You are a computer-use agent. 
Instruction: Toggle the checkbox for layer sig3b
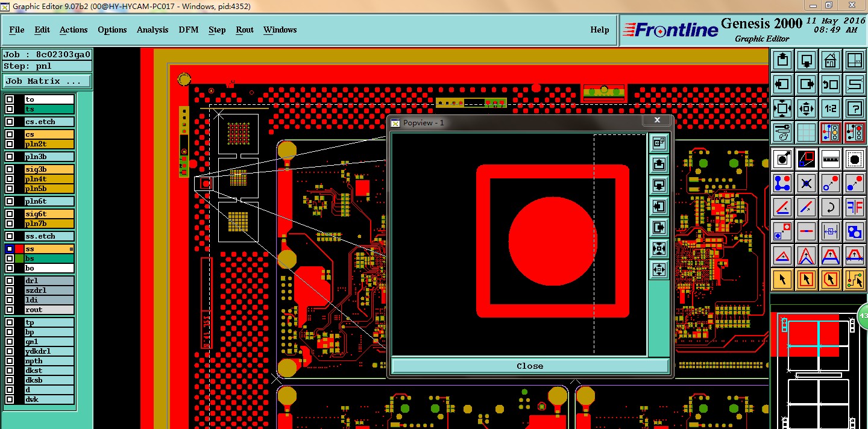(10, 169)
